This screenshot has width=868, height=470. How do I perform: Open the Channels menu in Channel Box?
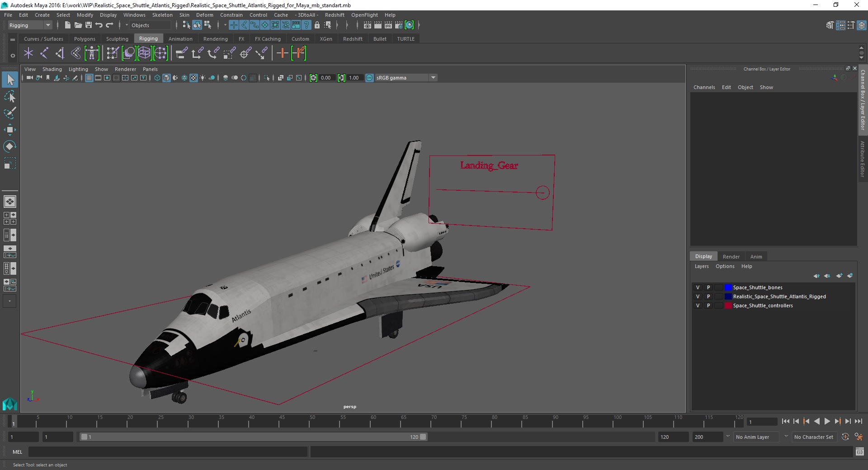[x=704, y=87]
